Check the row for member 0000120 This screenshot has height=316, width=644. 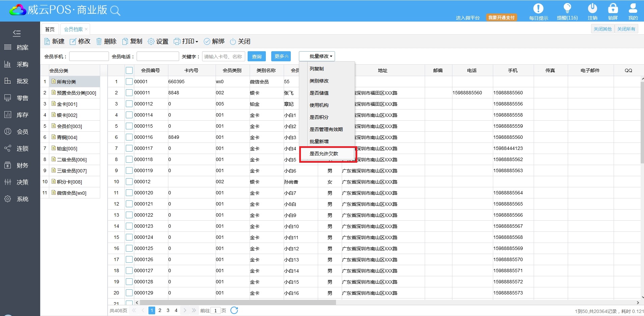click(x=129, y=193)
